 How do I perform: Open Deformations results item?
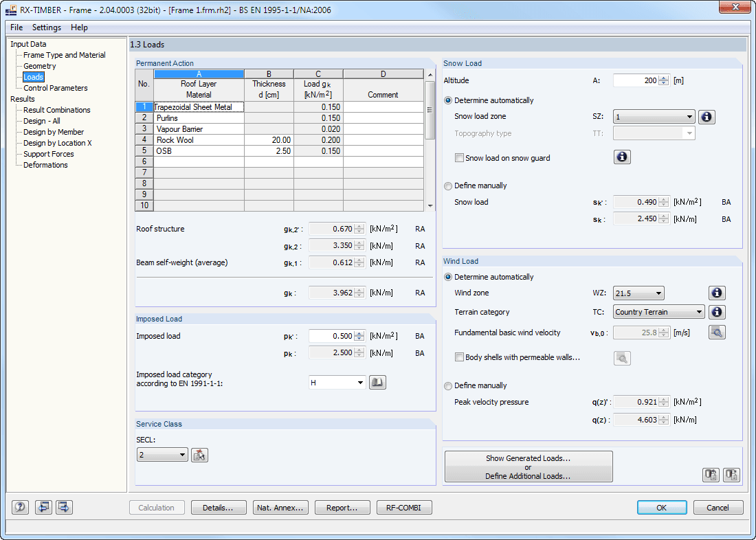coord(45,165)
